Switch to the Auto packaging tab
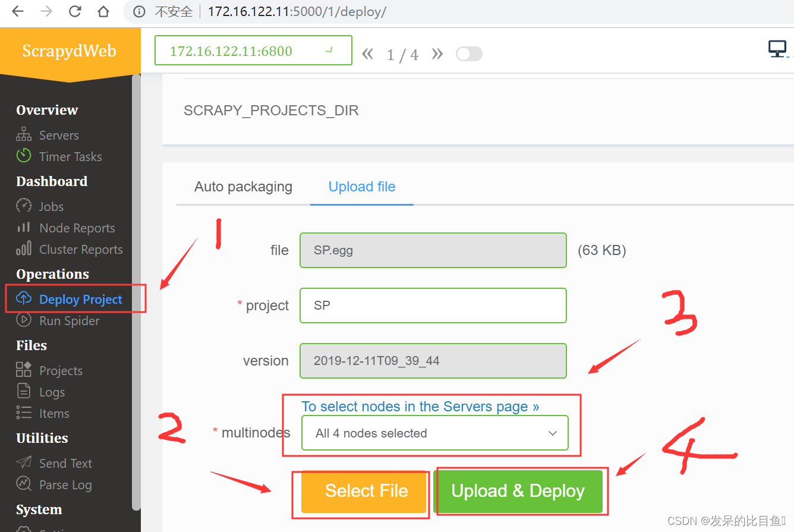This screenshot has height=532, width=794. tap(243, 187)
